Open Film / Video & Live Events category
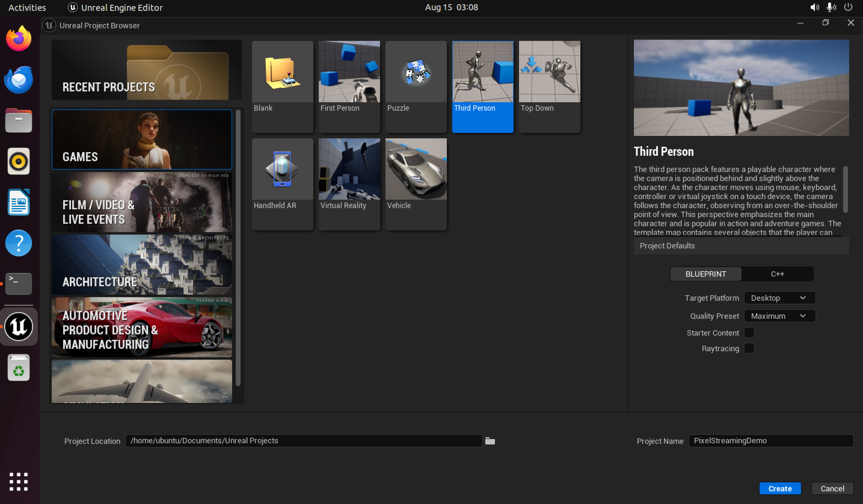The height and width of the screenshot is (504, 863). click(x=142, y=202)
